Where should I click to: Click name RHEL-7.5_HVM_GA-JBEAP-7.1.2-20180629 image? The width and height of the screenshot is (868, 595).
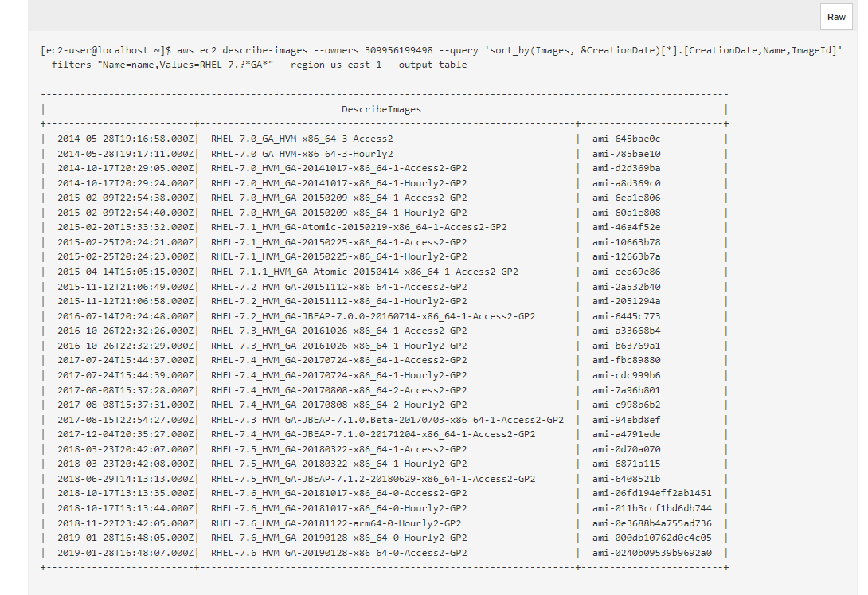(373, 479)
